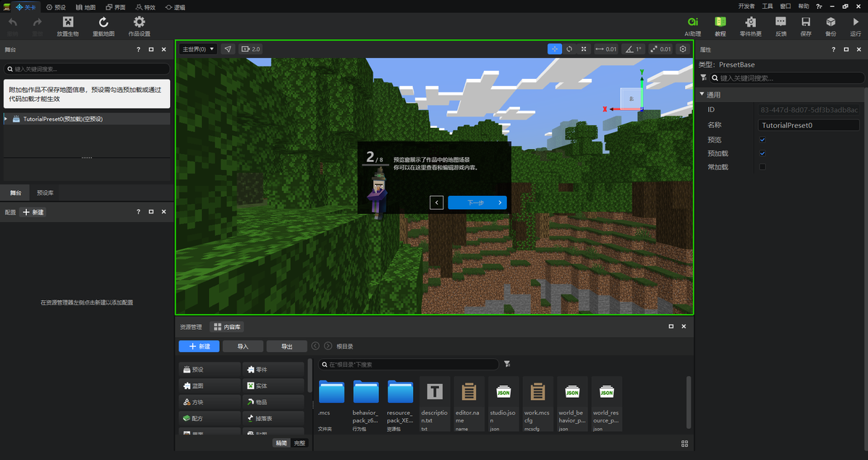Navigate forward in resource directory

click(328, 346)
